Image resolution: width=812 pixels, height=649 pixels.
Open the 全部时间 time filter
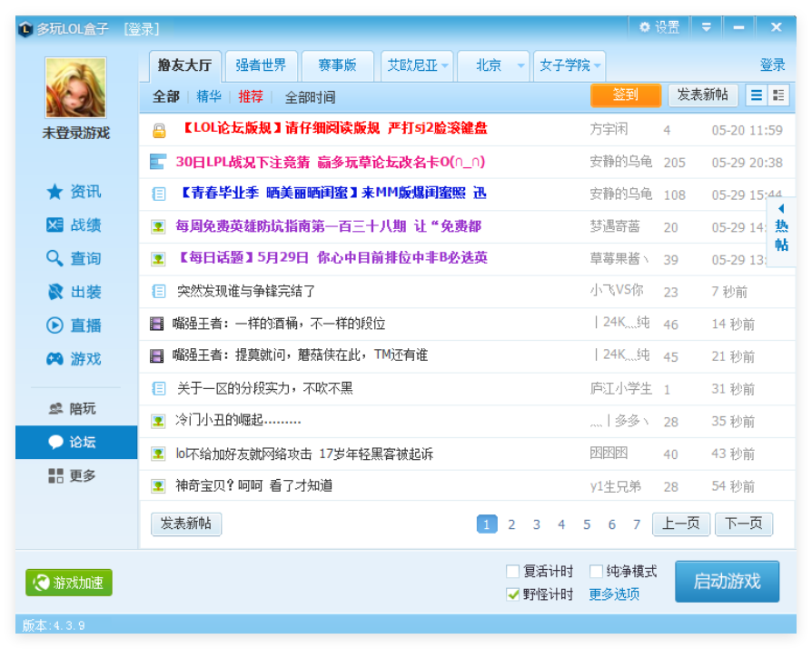click(x=310, y=97)
